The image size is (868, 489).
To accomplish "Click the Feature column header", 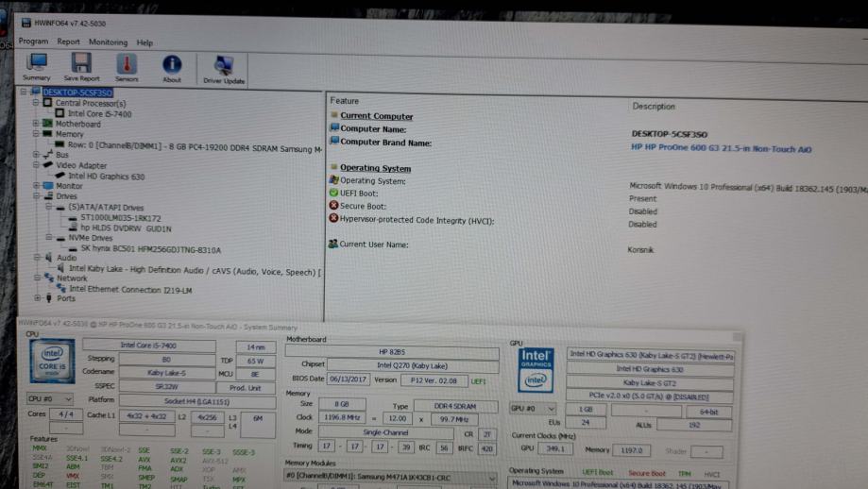I will [x=345, y=101].
